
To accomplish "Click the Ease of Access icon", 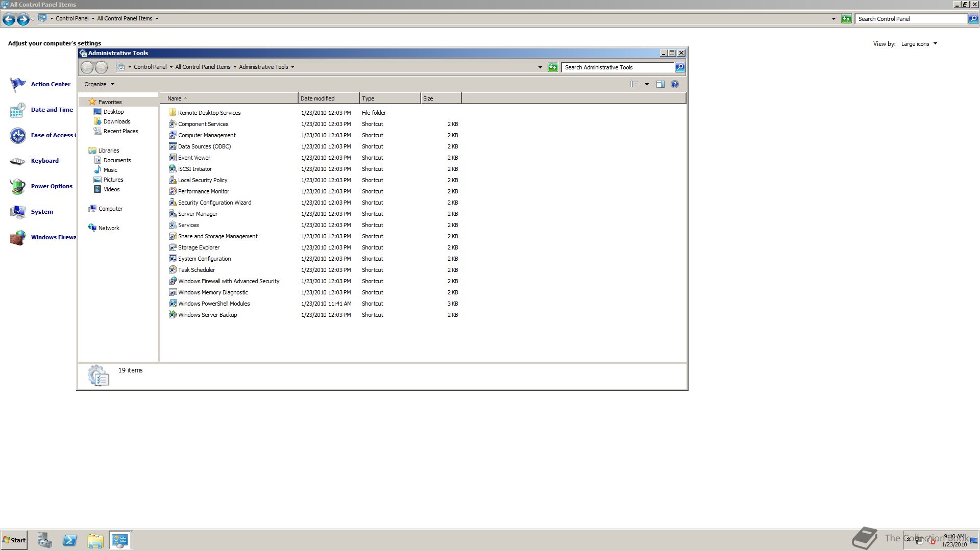I will 18,135.
